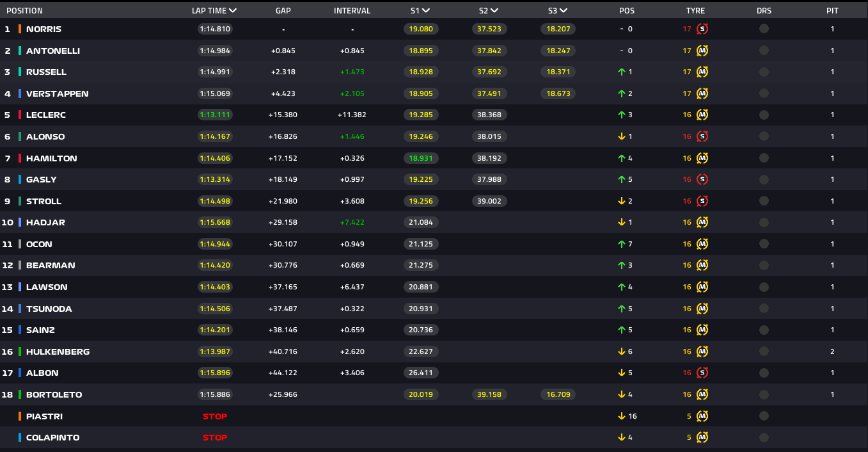
Task: Click Colapinto's DRS indicator dot
Action: [764, 438]
